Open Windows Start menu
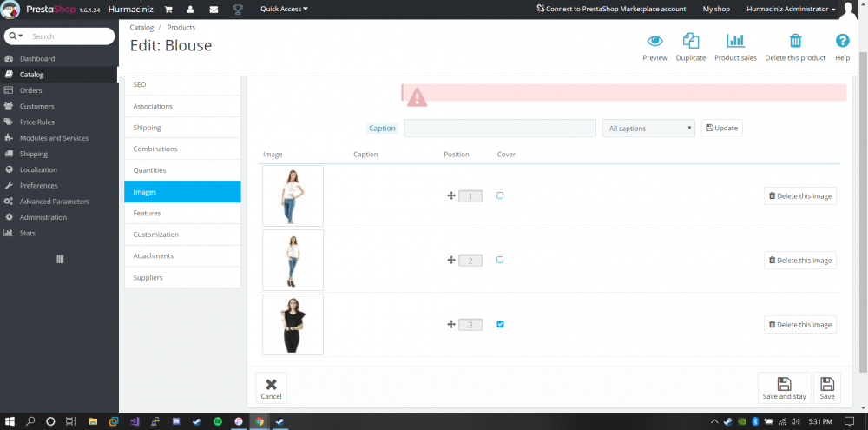Screen dimensions: 868x430 pyautogui.click(x=11, y=421)
